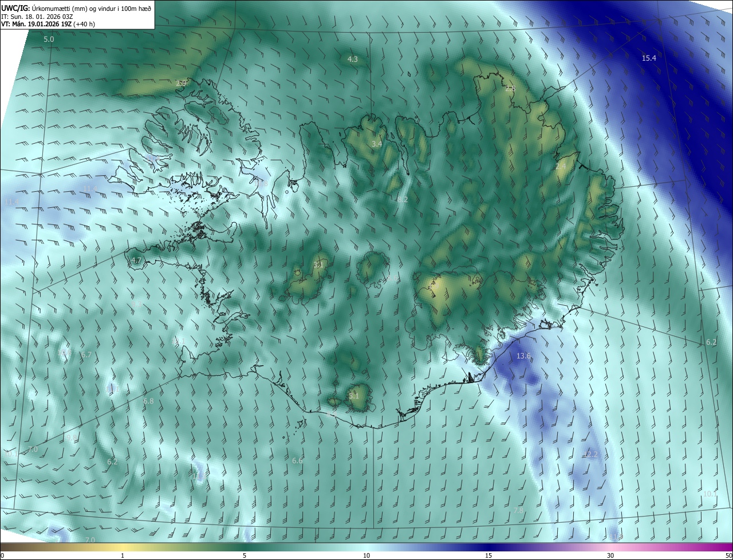Click the 4.7 value on Snæfellsnes
The image size is (733, 560).
pos(136,260)
